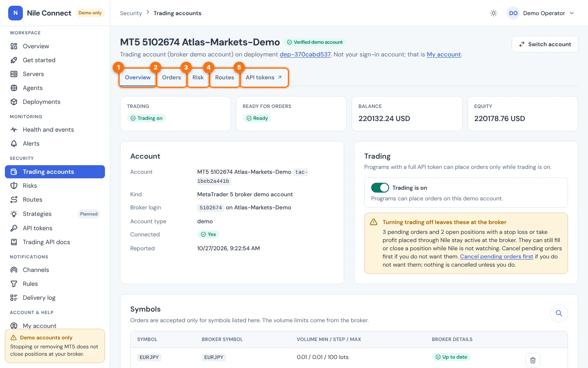Click the BROKER DETAILS column header
This screenshot has width=588, height=368.
452,339
